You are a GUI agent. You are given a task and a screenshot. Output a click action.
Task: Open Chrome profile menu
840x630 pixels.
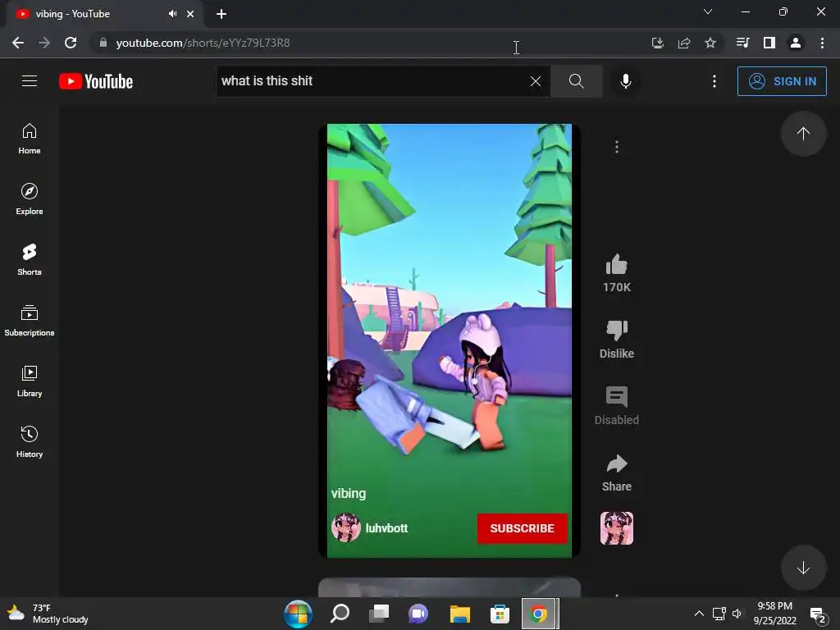click(x=796, y=43)
